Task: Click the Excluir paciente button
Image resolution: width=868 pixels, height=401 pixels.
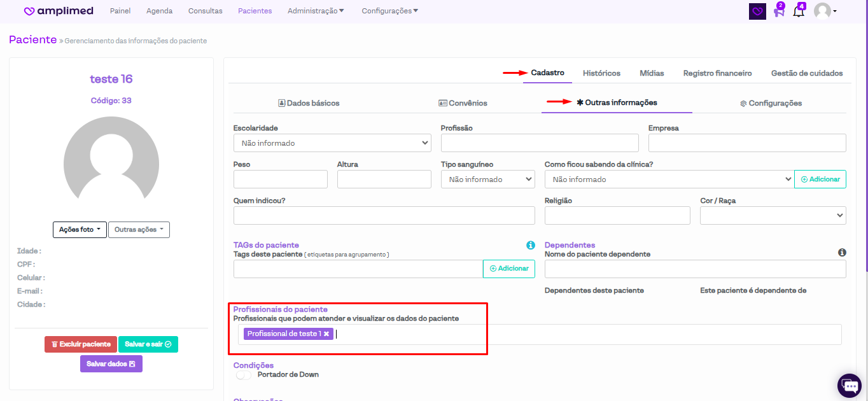Action: 81,344
